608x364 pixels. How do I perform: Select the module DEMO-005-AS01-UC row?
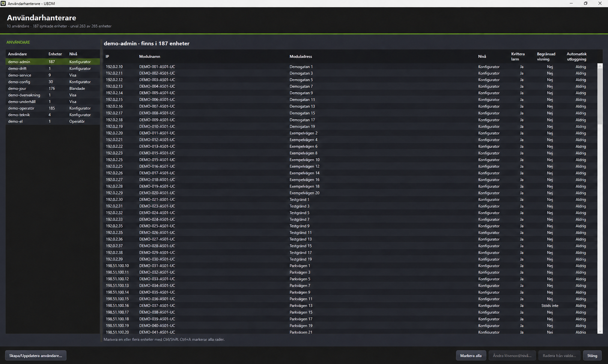pyautogui.click(x=351, y=93)
